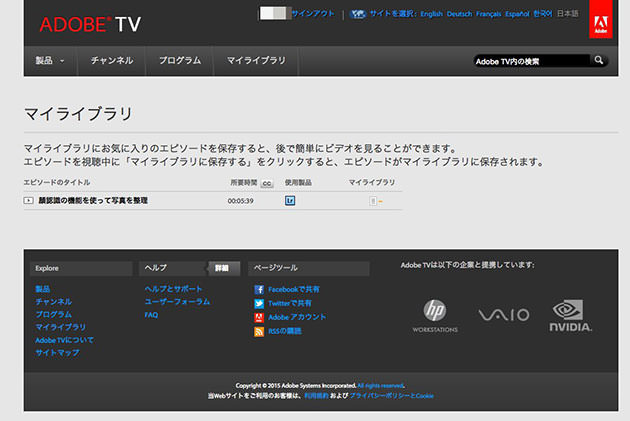This screenshot has height=421, width=630.
Task: Click the VAIO logo
Action: pyautogui.click(x=504, y=315)
